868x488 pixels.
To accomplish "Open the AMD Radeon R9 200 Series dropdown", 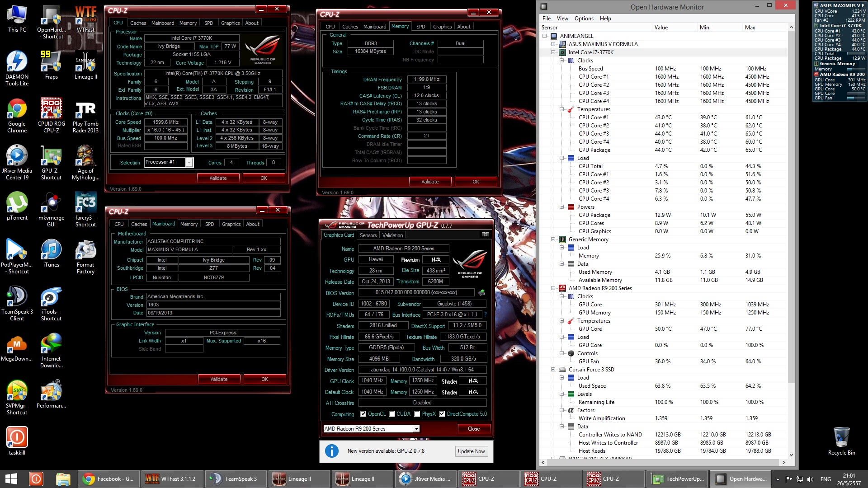I will [x=416, y=429].
